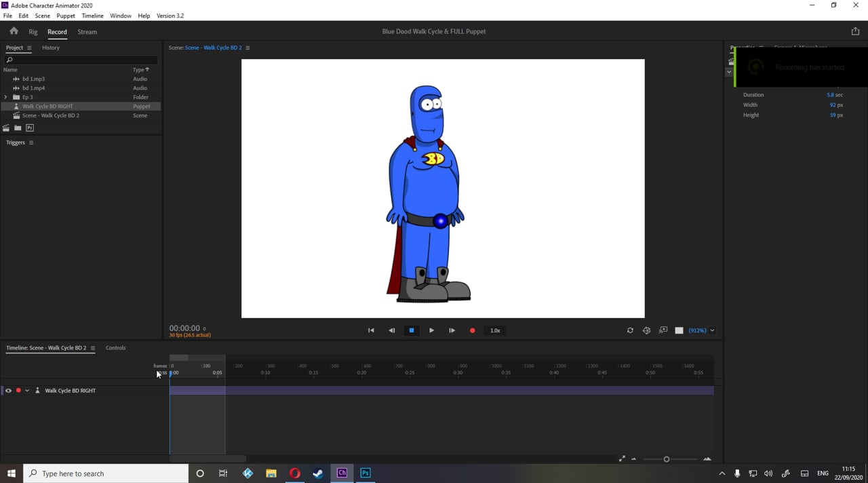The width and height of the screenshot is (868, 483).
Task: Open the Scene panel menu icon
Action: 248,48
